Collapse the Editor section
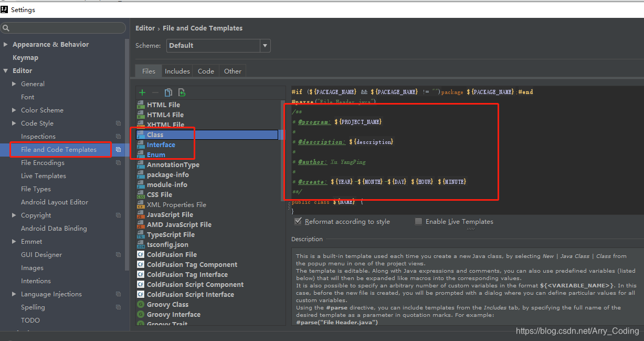644x341 pixels. click(x=6, y=71)
